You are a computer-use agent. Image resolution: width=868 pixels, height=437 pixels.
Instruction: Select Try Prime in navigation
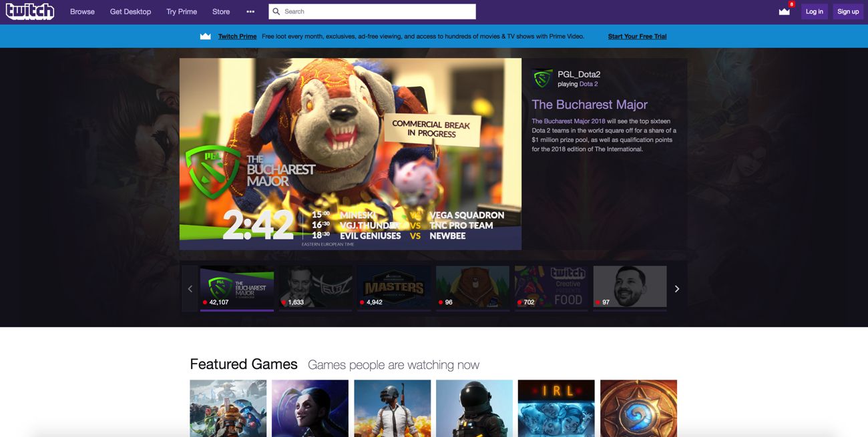tap(182, 11)
